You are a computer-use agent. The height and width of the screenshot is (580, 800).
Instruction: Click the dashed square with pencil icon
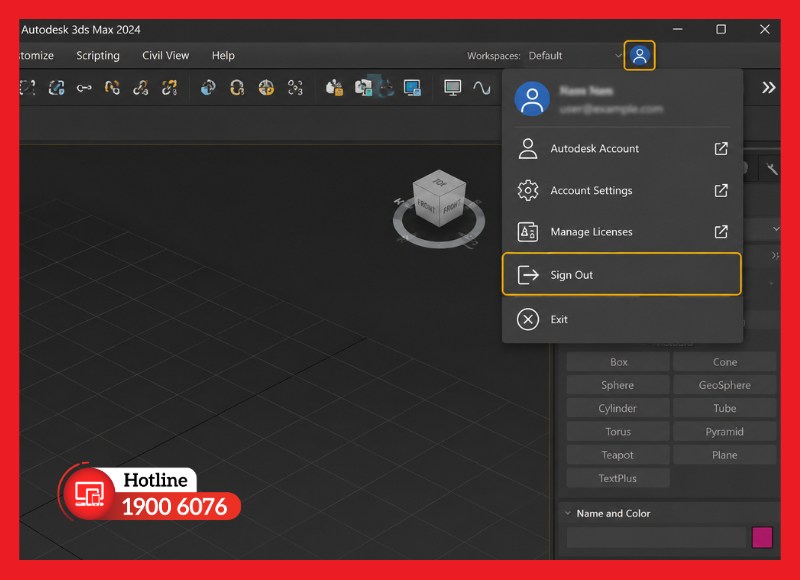pyautogui.click(x=56, y=88)
